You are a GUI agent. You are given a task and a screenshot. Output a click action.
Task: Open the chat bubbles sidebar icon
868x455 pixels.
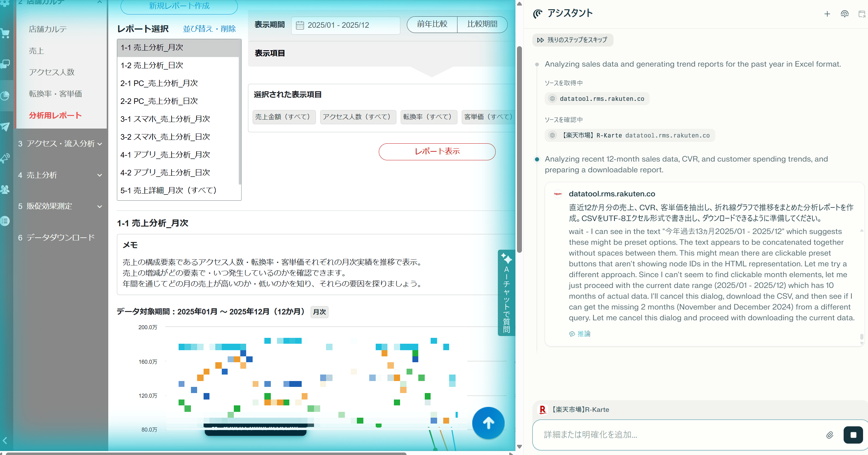coord(5,64)
